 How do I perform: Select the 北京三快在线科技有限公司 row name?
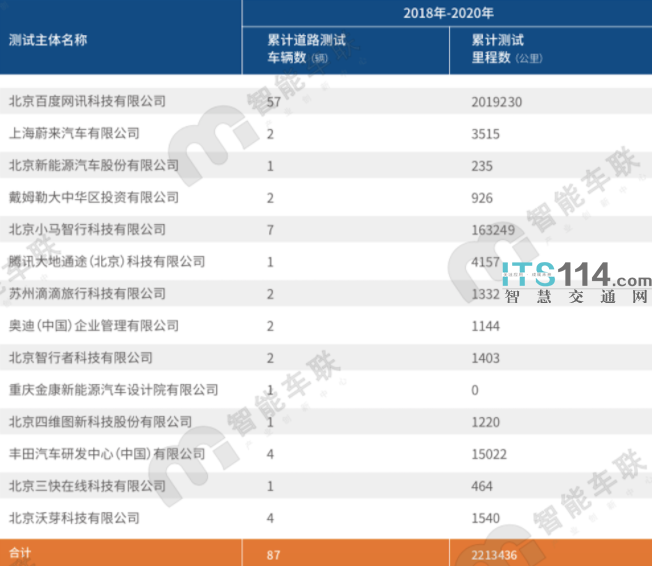pyautogui.click(x=87, y=485)
